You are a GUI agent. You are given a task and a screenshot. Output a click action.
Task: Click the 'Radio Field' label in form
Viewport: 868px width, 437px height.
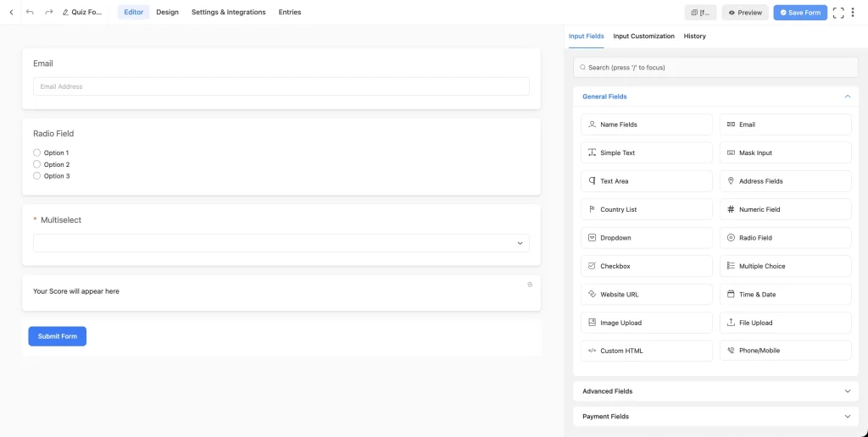[53, 134]
